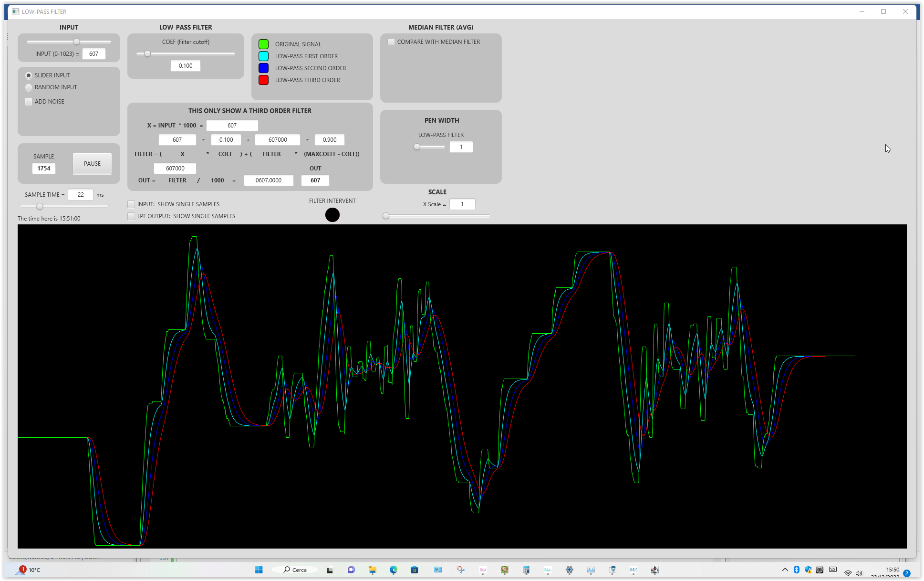Image resolution: width=924 pixels, height=581 pixels.
Task: Select the Slider Input radio button
Action: (x=29, y=75)
